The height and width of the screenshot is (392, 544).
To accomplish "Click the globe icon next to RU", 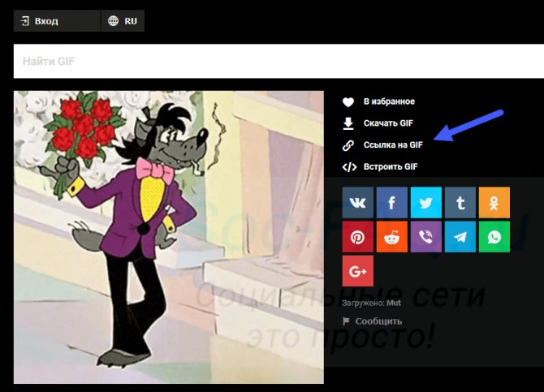I will click(x=113, y=21).
